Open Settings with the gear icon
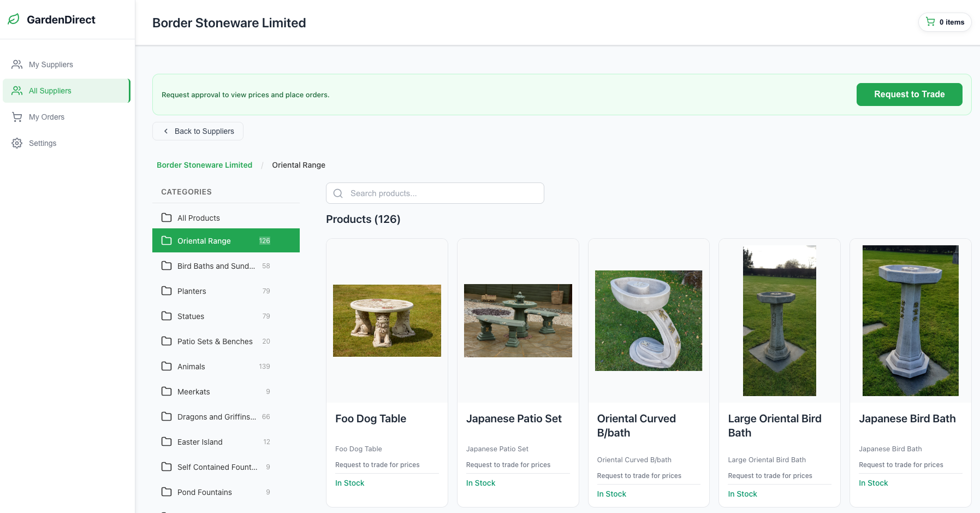Viewport: 980px width, 513px height. tap(16, 143)
